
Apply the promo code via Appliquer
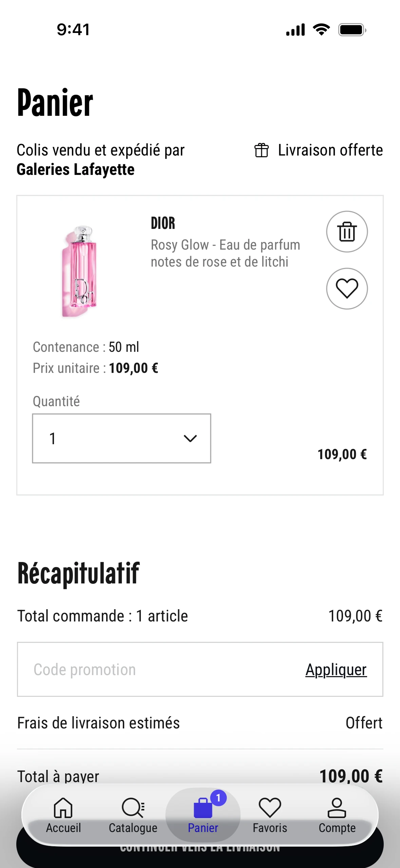336,670
